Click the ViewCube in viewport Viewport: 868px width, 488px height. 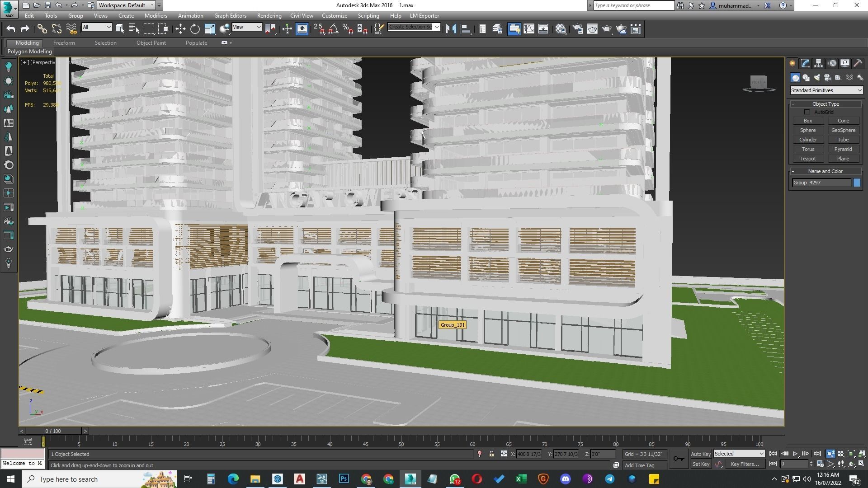(x=759, y=82)
